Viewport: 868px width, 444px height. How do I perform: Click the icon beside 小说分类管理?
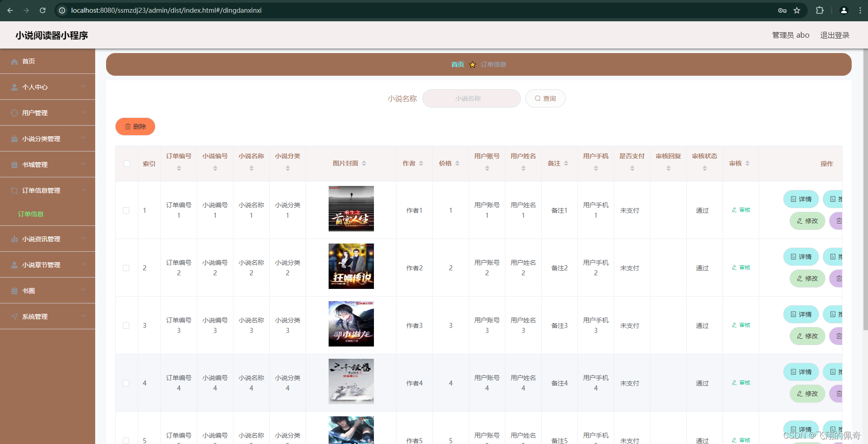15,139
